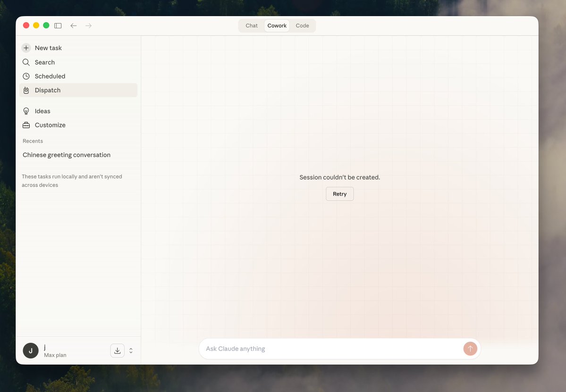Click the magnifier icon beside Search
Viewport: 566px width, 392px height.
pyautogui.click(x=26, y=62)
